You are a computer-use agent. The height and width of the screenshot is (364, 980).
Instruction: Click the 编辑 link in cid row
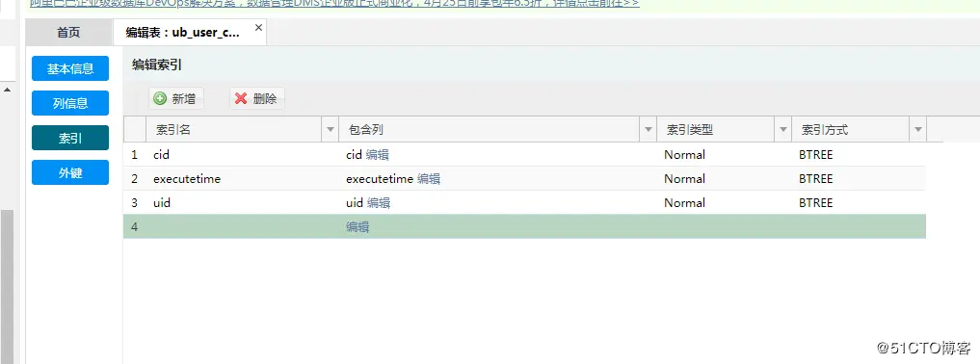(378, 155)
